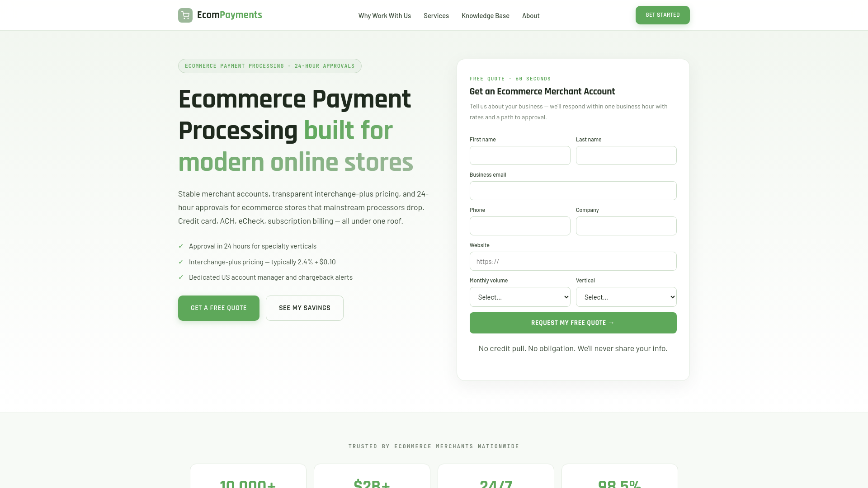This screenshot has width=868, height=488.
Task: Click the shopping cart logo icon
Action: (x=185, y=15)
